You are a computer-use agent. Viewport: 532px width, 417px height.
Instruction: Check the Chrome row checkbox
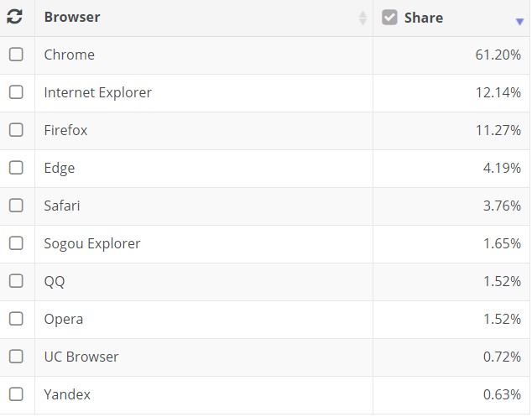click(x=16, y=55)
